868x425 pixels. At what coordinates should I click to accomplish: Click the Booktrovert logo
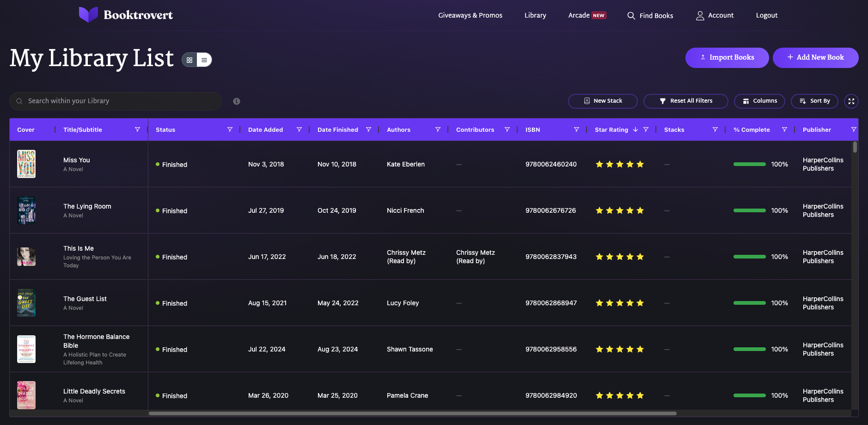point(126,15)
